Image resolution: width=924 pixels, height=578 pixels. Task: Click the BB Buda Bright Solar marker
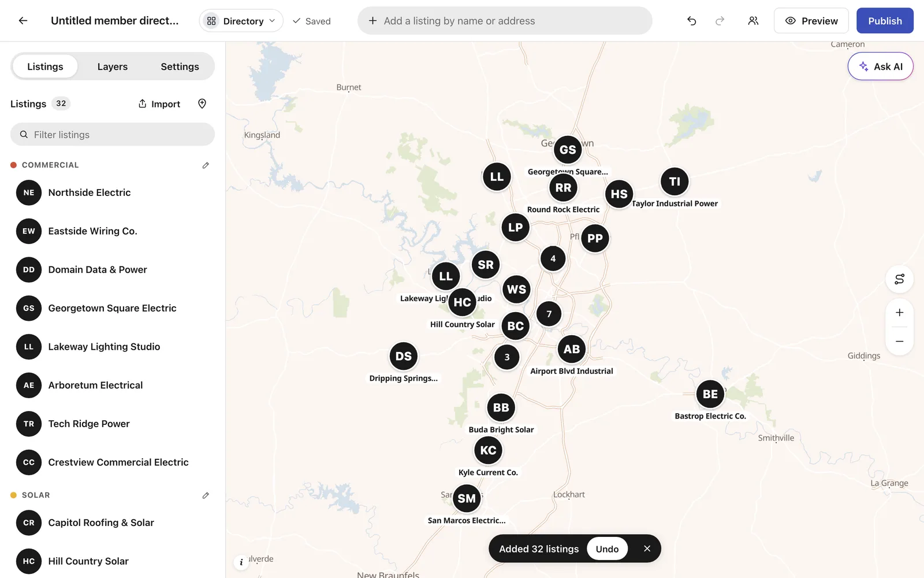point(501,407)
